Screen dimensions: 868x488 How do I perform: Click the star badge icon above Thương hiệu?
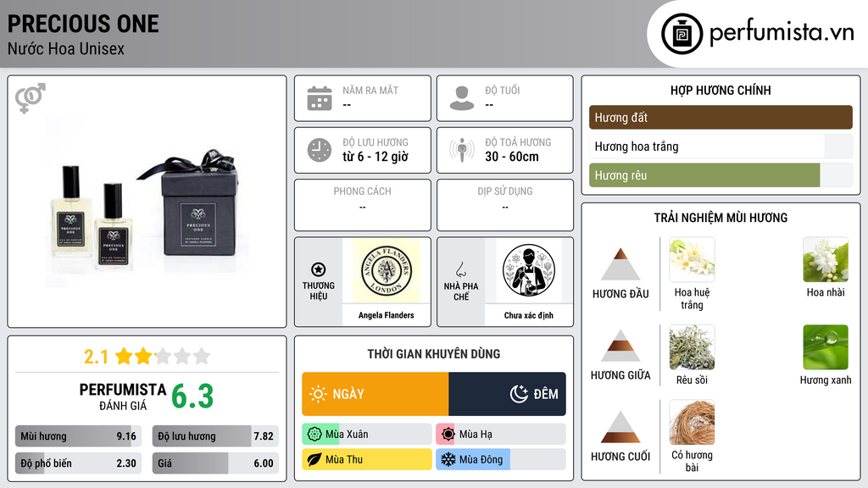(319, 269)
